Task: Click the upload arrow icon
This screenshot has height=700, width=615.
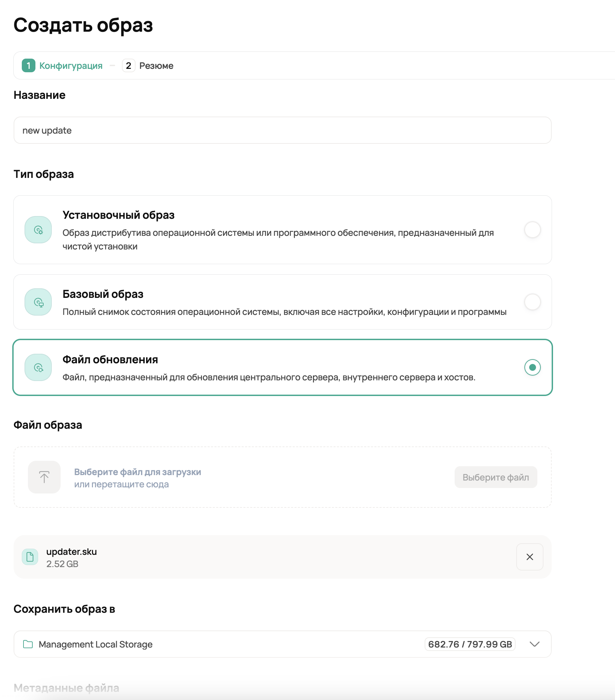Action: 44,477
